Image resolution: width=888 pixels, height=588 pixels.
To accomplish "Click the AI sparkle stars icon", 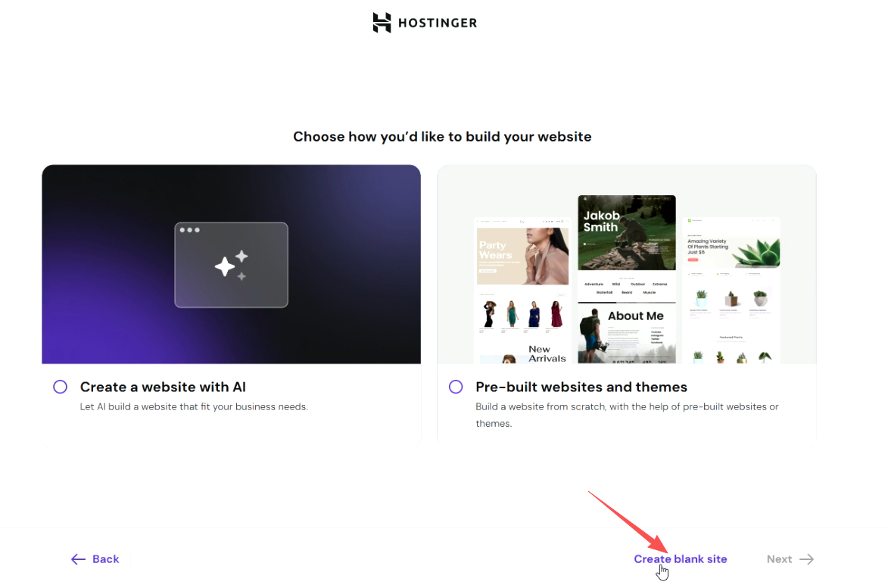I will (232, 266).
